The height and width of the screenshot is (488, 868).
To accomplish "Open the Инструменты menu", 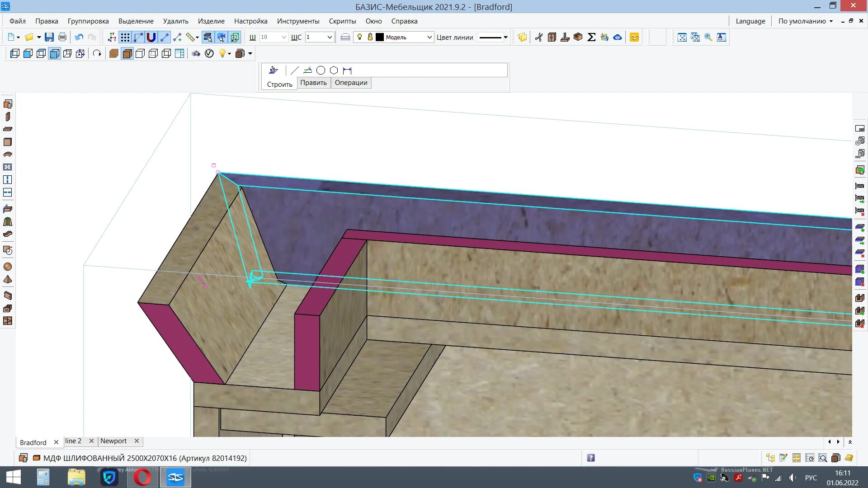I will click(298, 21).
